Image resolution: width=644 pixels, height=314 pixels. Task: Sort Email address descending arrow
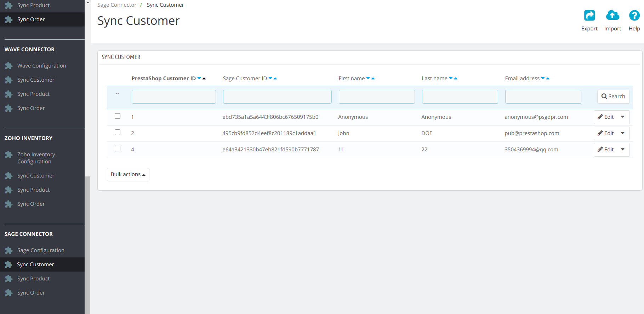(x=543, y=78)
